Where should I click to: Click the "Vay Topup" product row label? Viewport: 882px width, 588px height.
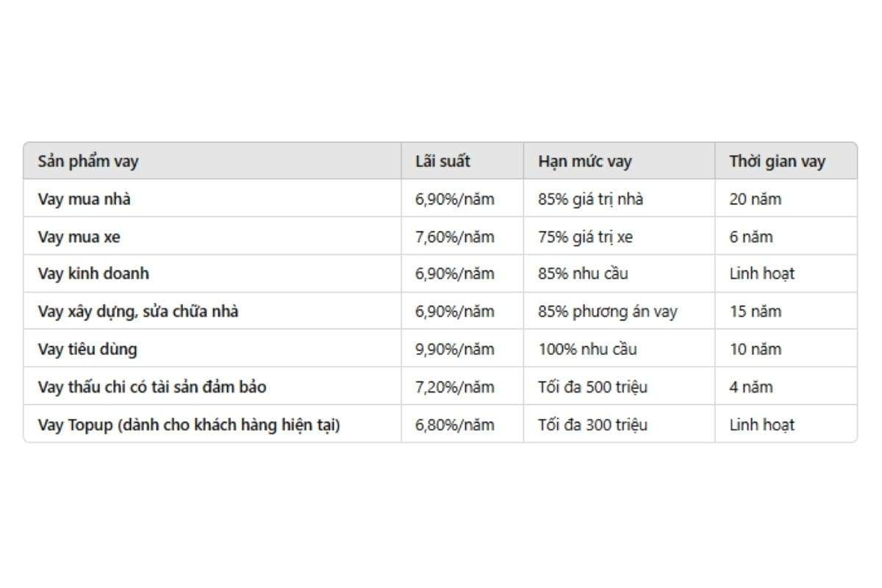[x=189, y=425]
